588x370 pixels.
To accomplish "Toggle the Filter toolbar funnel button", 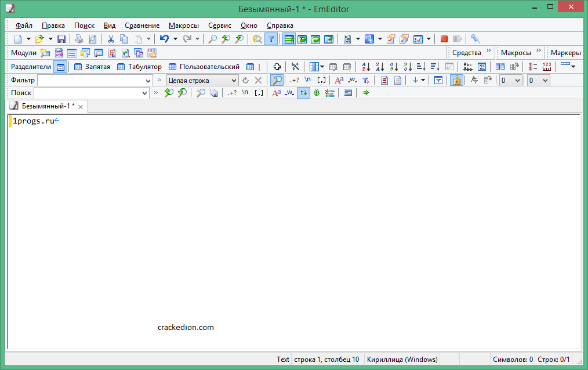I will [x=271, y=39].
